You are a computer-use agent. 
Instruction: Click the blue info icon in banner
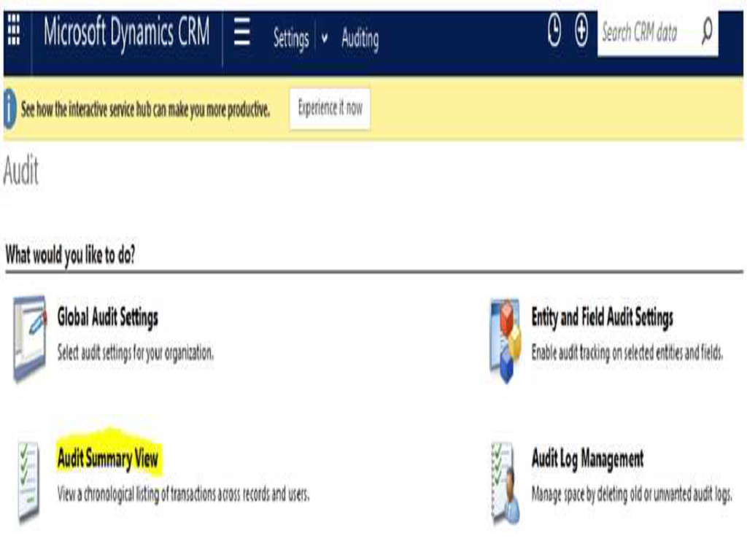pos(10,109)
